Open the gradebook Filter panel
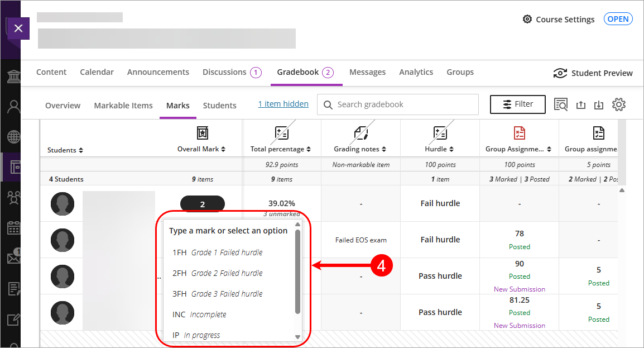This screenshot has width=644, height=348. tap(517, 104)
